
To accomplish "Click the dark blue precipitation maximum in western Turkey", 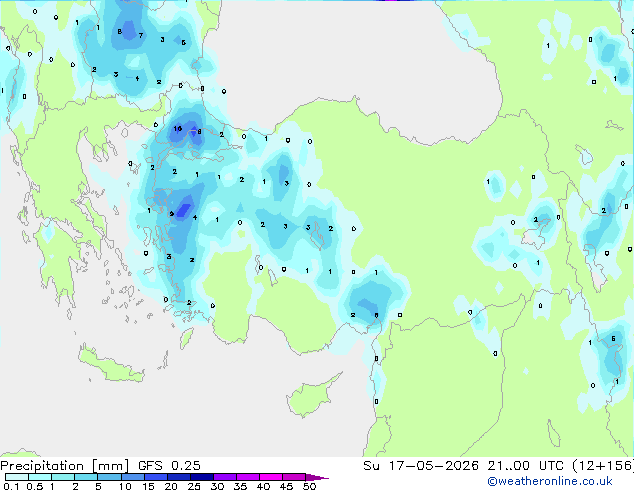I will [184, 210].
